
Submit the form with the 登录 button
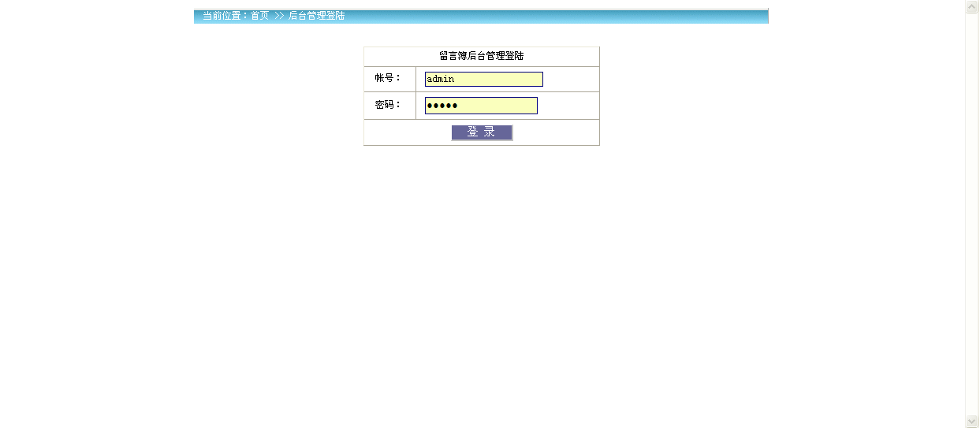point(482,132)
